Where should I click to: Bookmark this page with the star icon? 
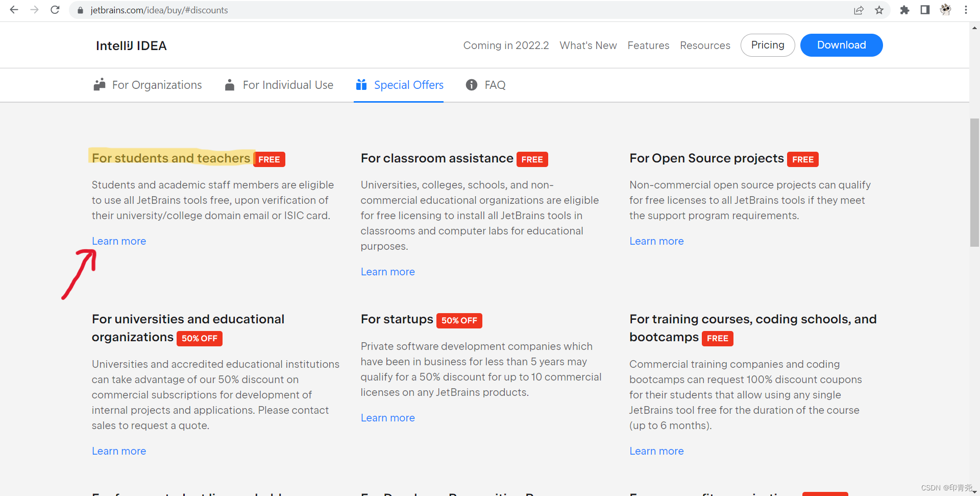tap(879, 10)
